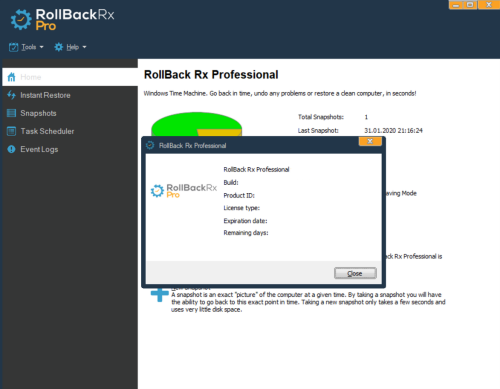This screenshot has height=389, width=500.
Task: Expand the Tools dropdown arrow
Action: (41, 47)
